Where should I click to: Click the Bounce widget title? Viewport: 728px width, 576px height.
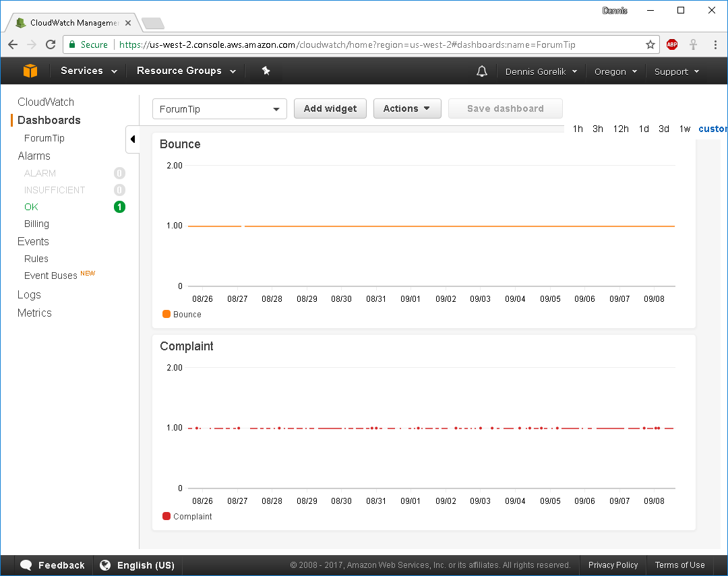point(180,144)
